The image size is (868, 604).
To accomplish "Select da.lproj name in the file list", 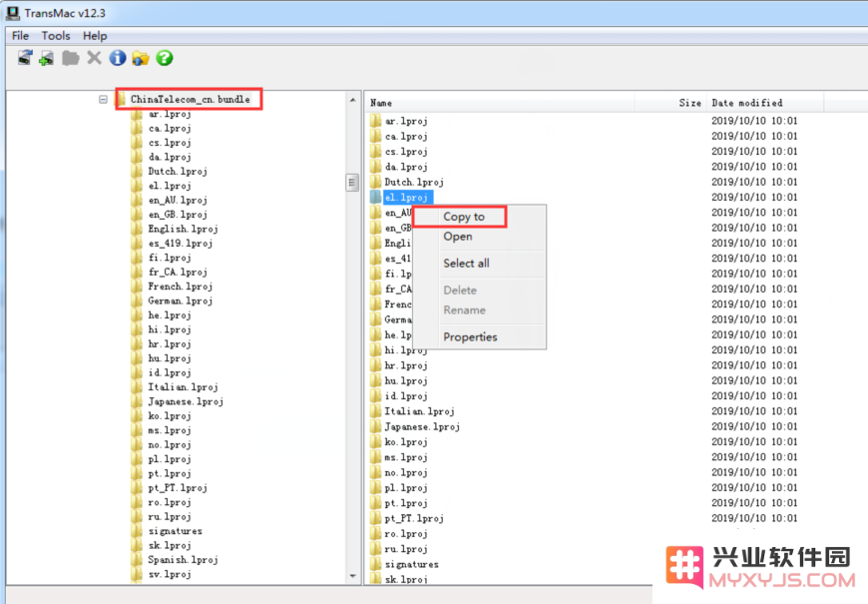I will pos(406,167).
